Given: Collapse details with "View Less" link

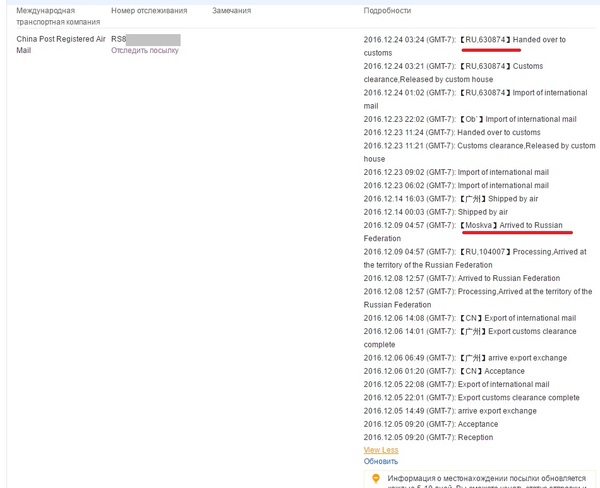Looking at the screenshot, I should coord(380,450).
